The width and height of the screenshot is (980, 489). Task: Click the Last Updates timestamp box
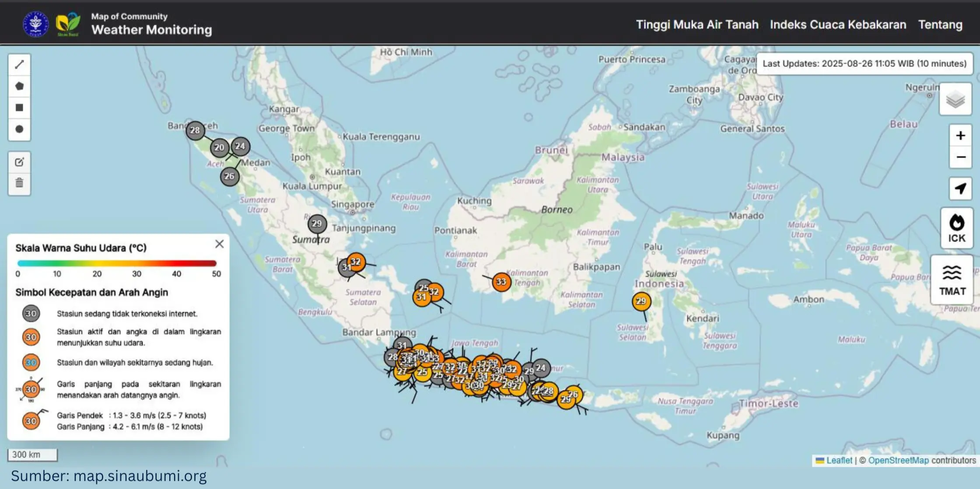coord(864,64)
